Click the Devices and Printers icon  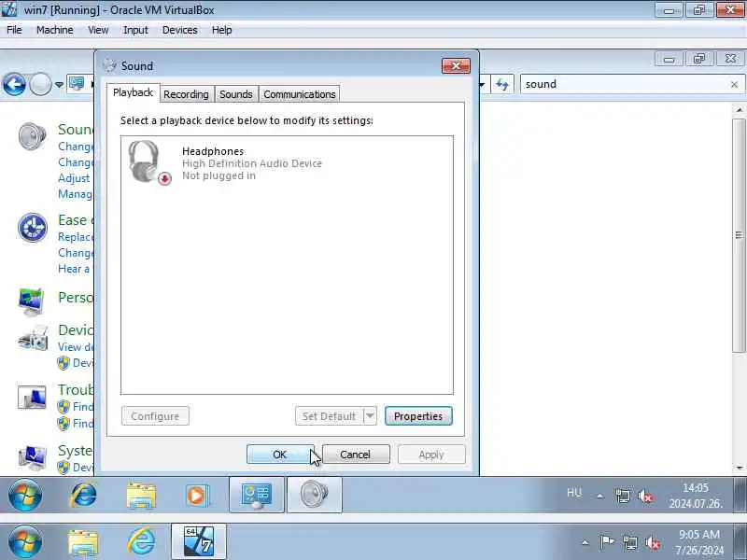click(33, 338)
